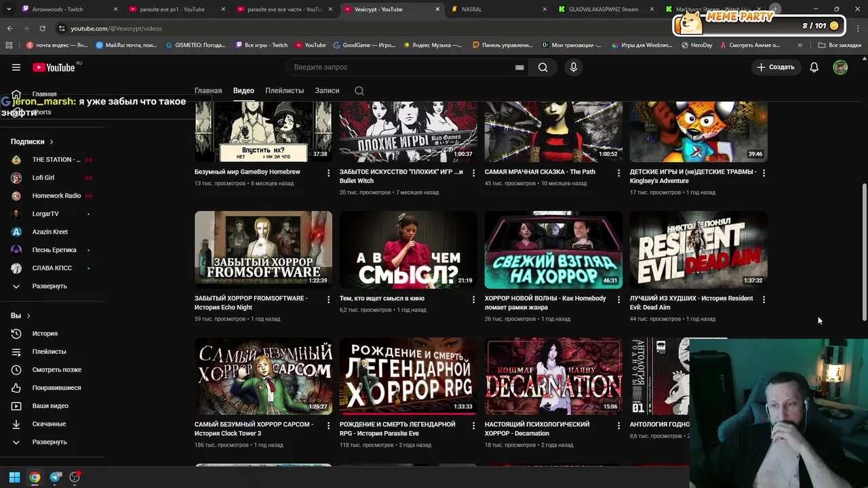This screenshot has width=868, height=488.
Task: Open the Яндекс Музыка bookmark
Action: pyautogui.click(x=432, y=45)
